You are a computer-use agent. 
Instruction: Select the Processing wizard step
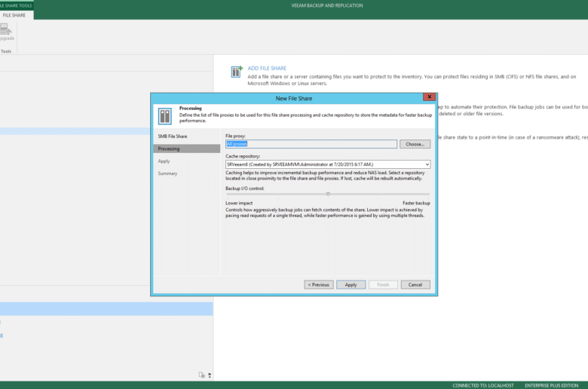coord(186,149)
